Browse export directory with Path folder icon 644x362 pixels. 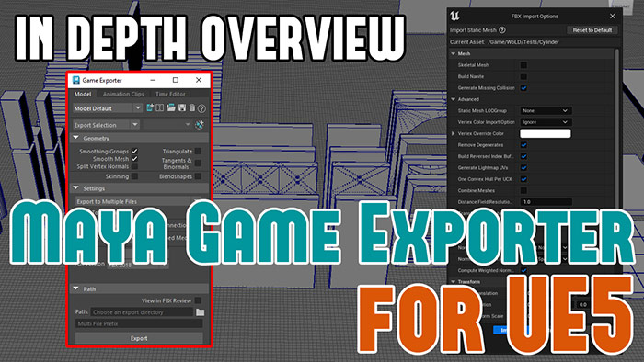click(x=200, y=312)
